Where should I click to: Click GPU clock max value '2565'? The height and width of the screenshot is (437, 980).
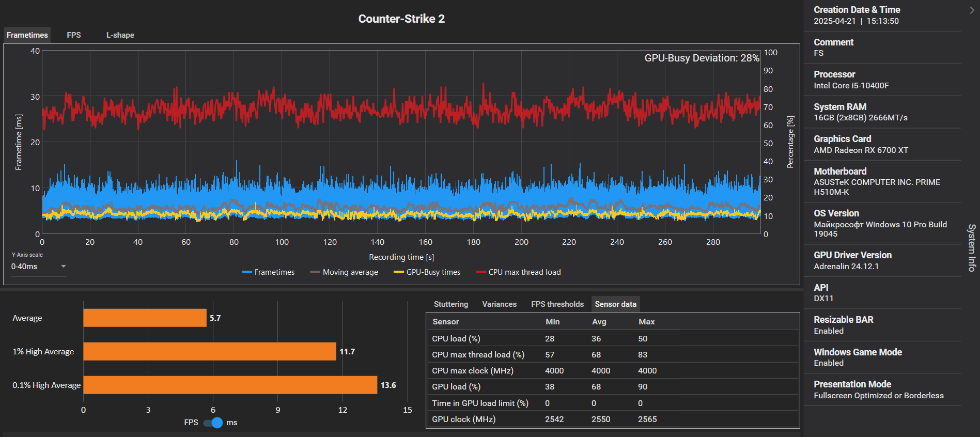647,419
